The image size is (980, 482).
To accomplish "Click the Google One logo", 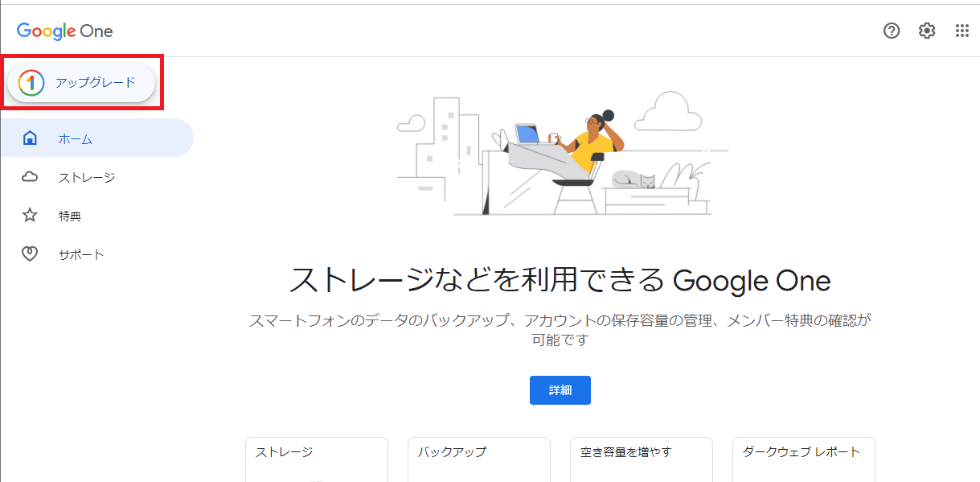I will (x=65, y=31).
